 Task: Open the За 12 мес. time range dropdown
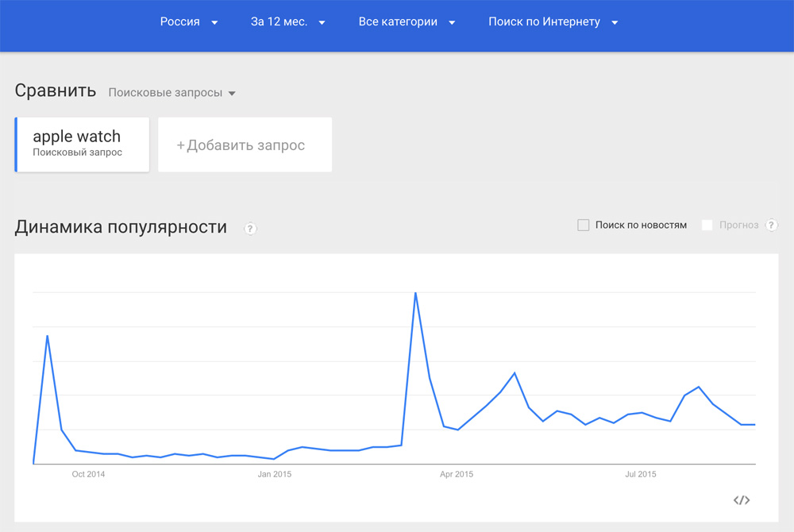(x=287, y=21)
